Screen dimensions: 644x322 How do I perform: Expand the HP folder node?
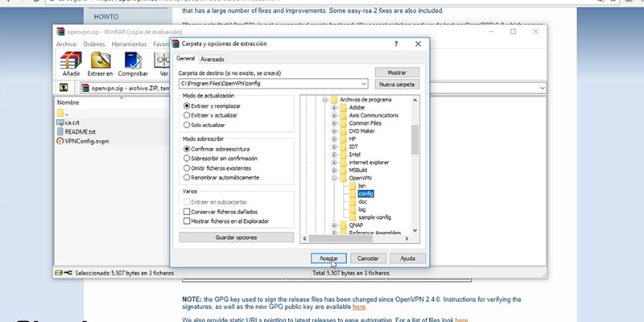pos(334,138)
